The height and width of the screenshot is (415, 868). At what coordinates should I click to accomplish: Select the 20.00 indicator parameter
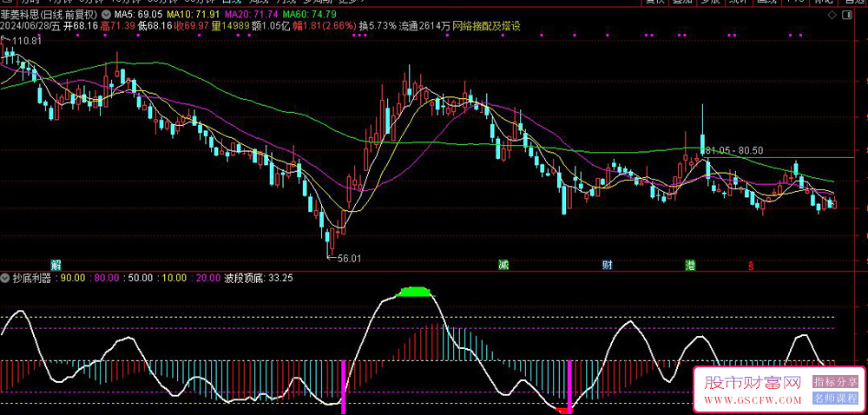208,278
